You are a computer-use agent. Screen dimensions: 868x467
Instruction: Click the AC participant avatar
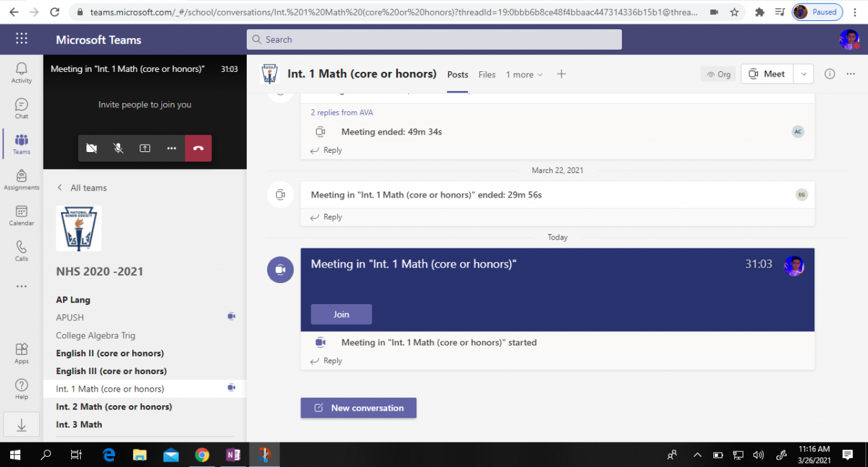798,132
